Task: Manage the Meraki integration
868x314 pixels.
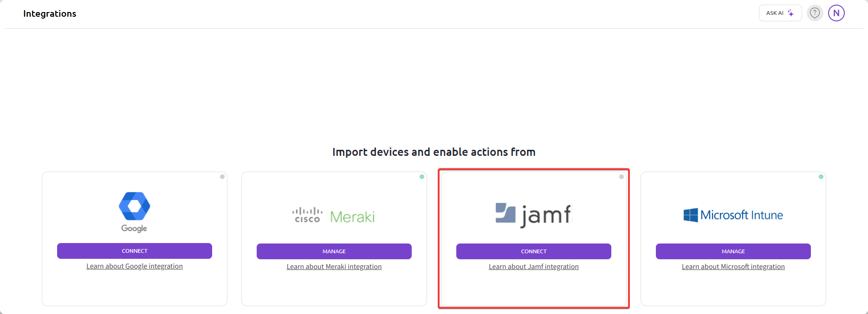Action: [334, 251]
